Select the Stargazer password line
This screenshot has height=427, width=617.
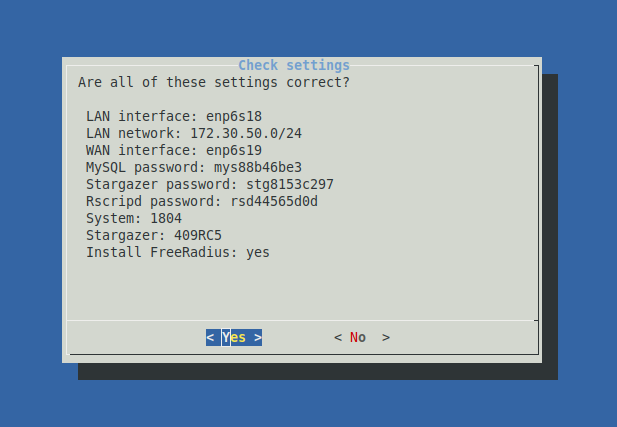210,184
